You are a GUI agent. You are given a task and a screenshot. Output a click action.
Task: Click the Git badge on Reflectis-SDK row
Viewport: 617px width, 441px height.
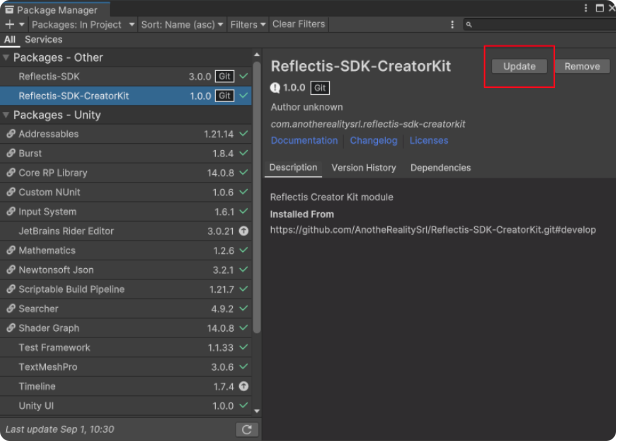click(225, 76)
